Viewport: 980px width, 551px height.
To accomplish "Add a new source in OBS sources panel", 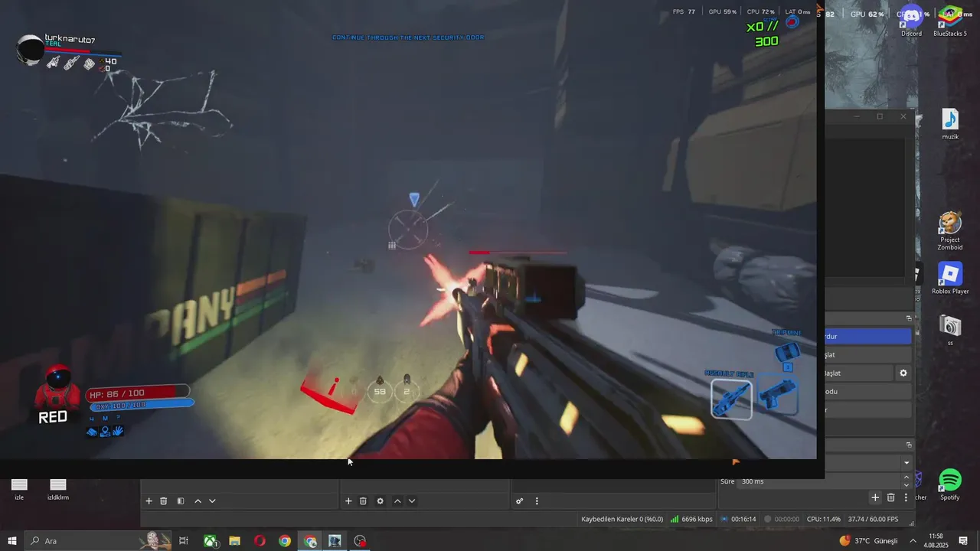I will 348,501.
